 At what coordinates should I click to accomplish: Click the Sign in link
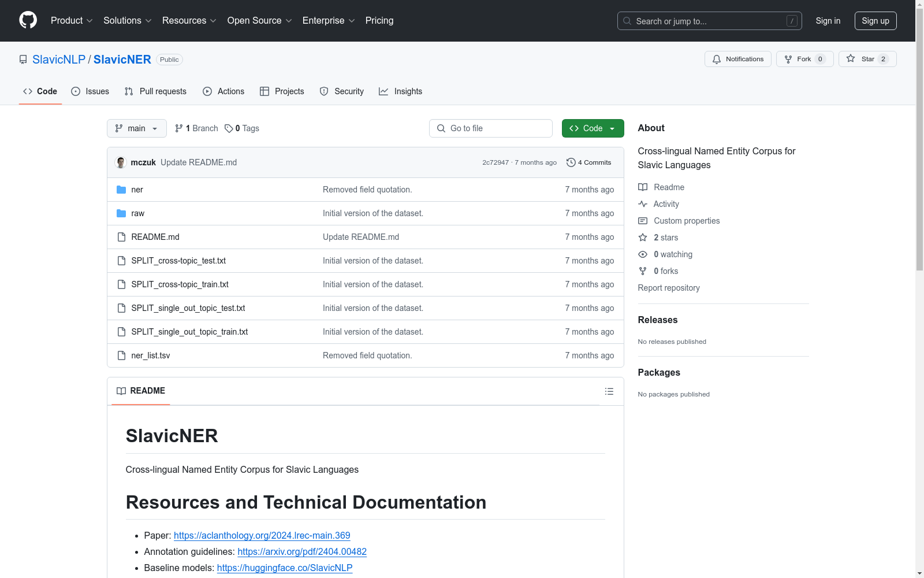pyautogui.click(x=828, y=21)
